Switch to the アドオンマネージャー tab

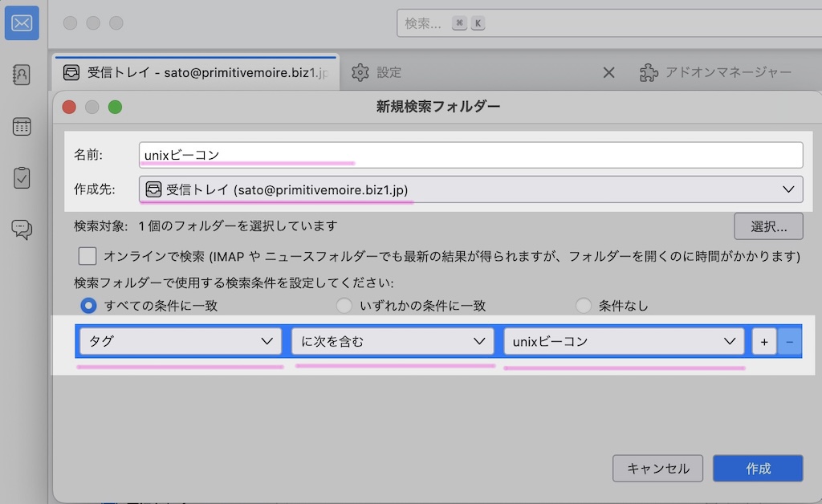tap(716, 73)
